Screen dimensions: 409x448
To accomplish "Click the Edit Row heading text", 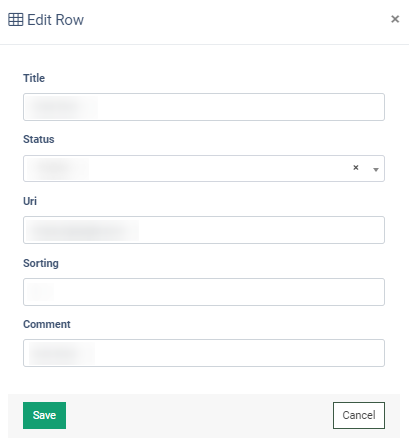I will coord(55,20).
